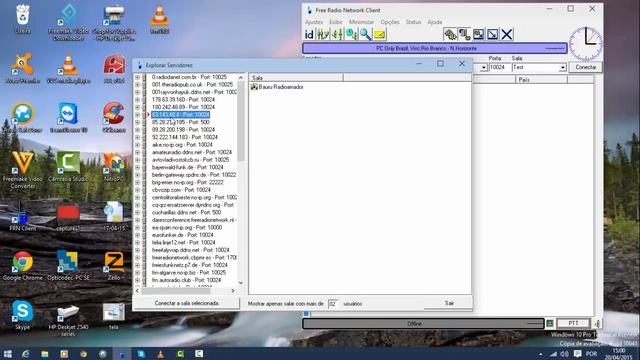
Task: Click the green speaker icon beside PTT
Action: 597,324
